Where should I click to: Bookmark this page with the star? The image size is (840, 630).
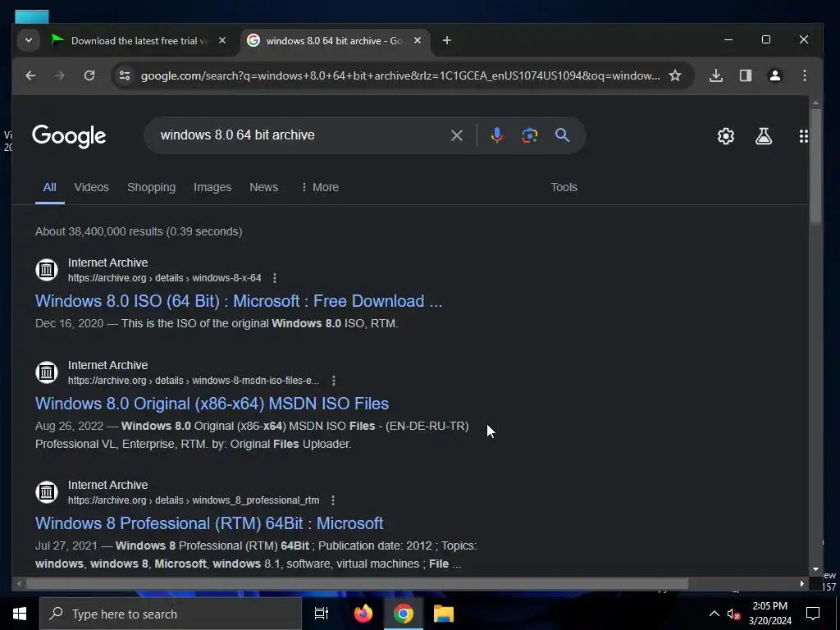675,75
